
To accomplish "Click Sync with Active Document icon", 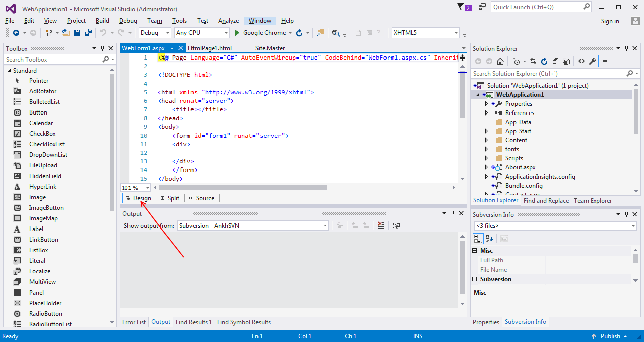I will click(x=533, y=61).
